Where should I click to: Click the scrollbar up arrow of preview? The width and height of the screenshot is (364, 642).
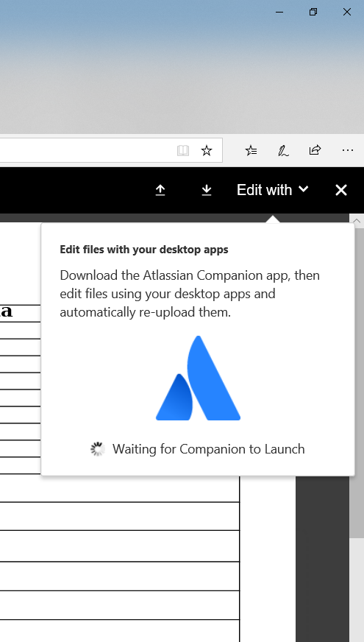(357, 221)
